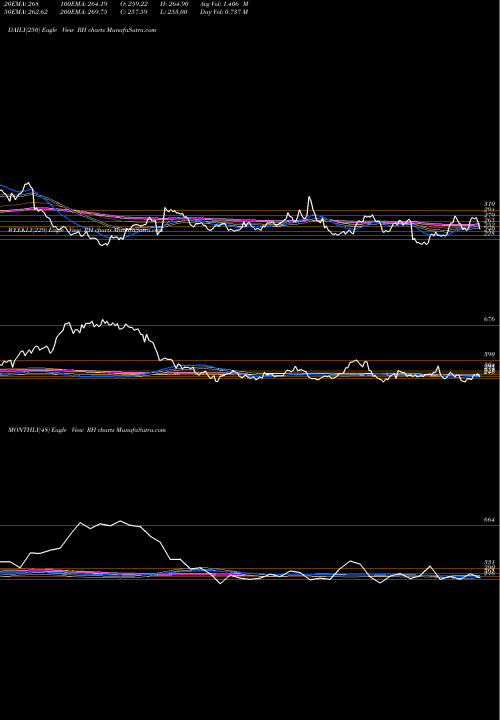Click the 310 price label on daily chart

pos(490,203)
